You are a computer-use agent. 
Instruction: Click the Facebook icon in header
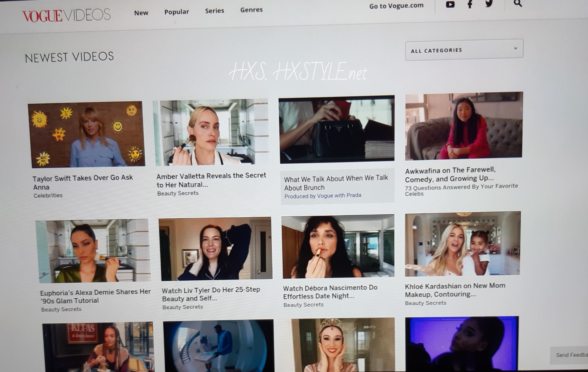[470, 4]
